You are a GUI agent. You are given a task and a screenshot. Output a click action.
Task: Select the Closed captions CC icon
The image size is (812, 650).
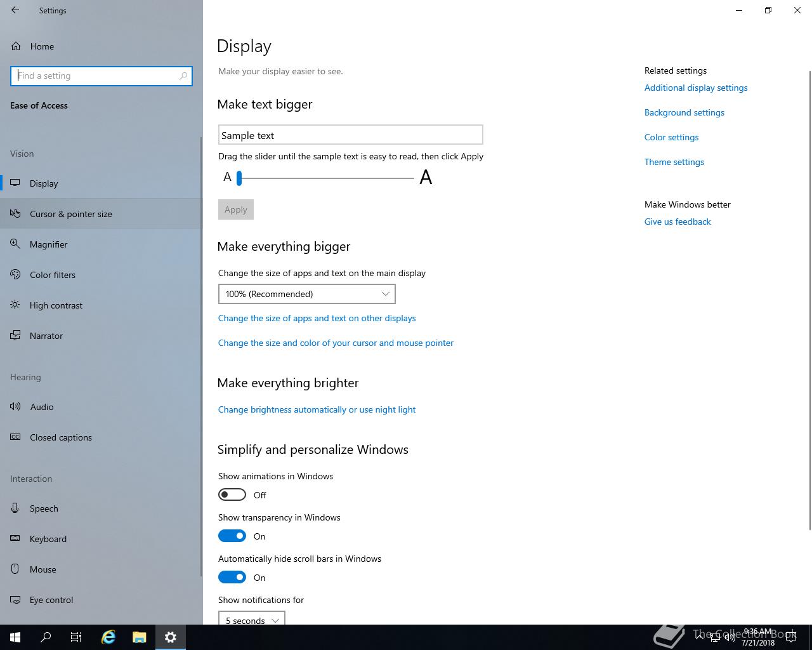(x=15, y=437)
